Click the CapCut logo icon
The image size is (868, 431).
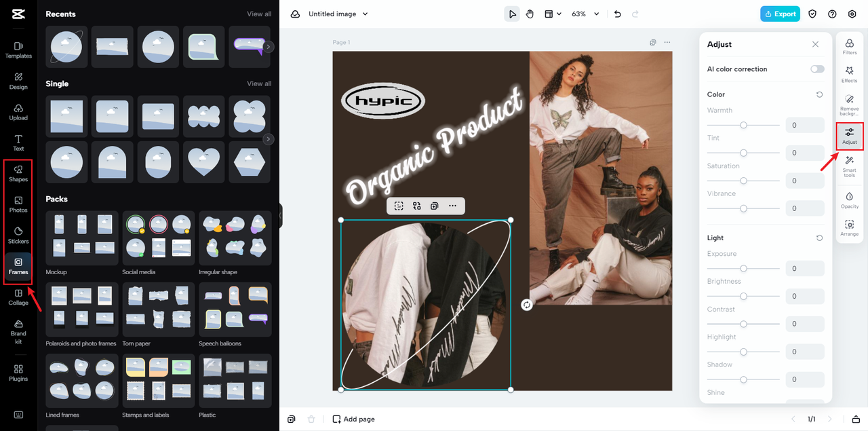pyautogui.click(x=18, y=14)
